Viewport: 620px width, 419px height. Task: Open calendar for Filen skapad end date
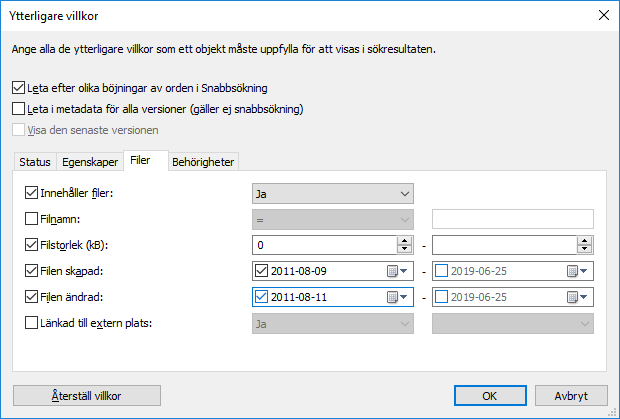pyautogui.click(x=577, y=271)
